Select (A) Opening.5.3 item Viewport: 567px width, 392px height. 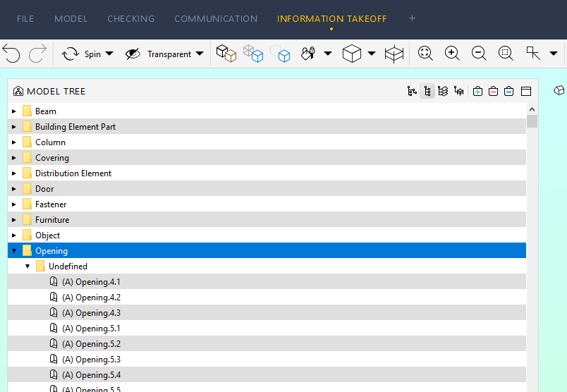point(267,360)
